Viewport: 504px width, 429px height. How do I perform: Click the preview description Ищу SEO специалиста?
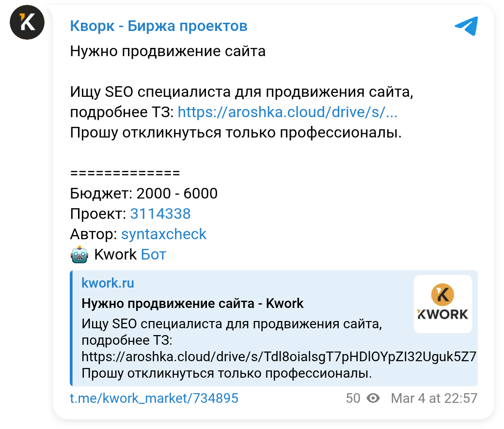coord(232,323)
